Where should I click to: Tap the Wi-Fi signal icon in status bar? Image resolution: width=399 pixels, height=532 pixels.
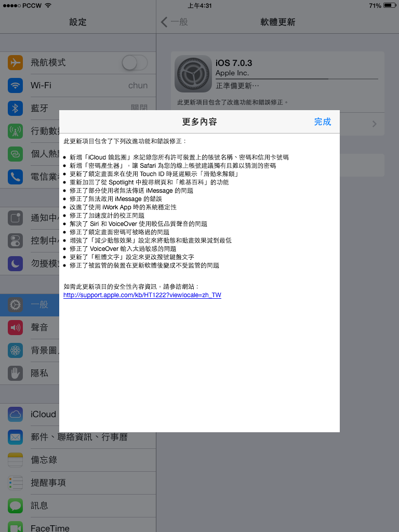48,5
